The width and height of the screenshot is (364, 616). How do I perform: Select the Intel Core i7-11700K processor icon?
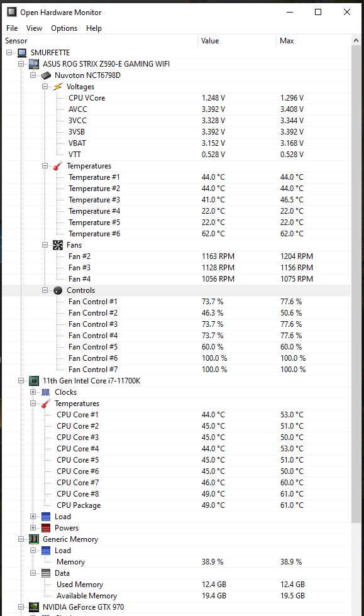point(33,380)
